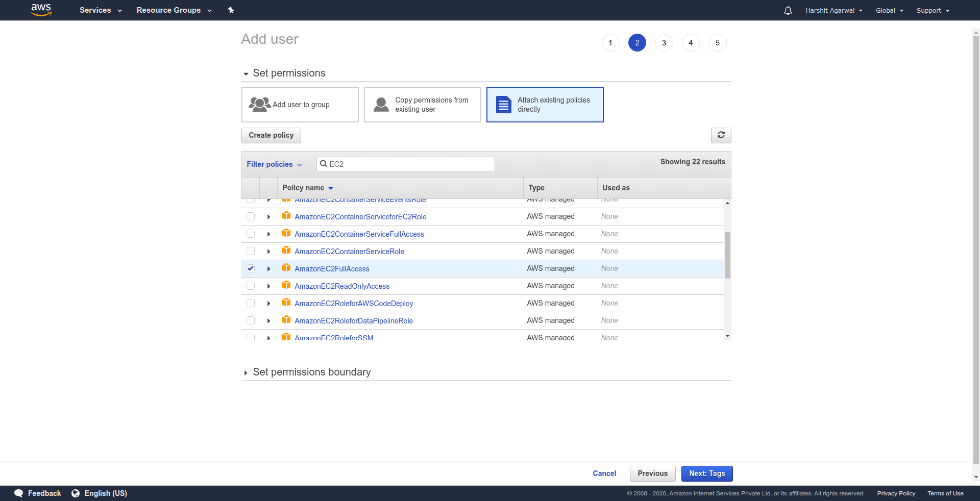Choose Copy permissions from existing user icon
Image resolution: width=980 pixels, height=501 pixels.
381,105
